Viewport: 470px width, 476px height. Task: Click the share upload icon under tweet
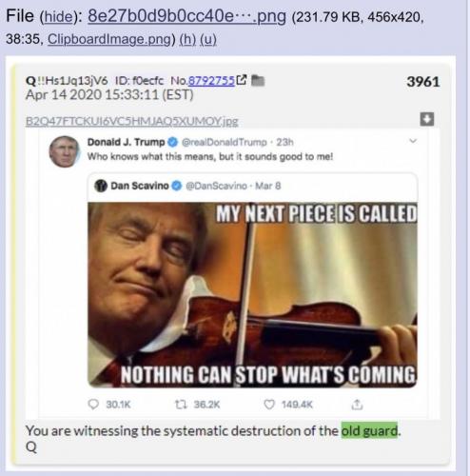click(x=357, y=405)
